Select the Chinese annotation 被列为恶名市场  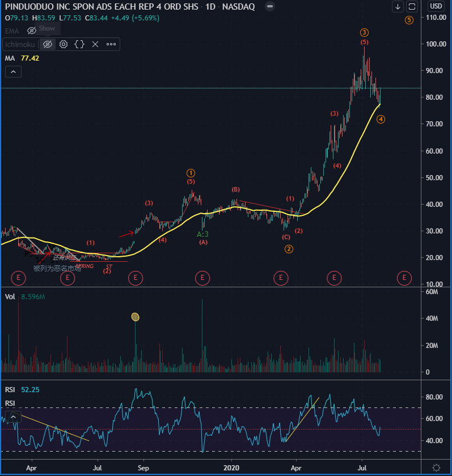[x=57, y=269]
